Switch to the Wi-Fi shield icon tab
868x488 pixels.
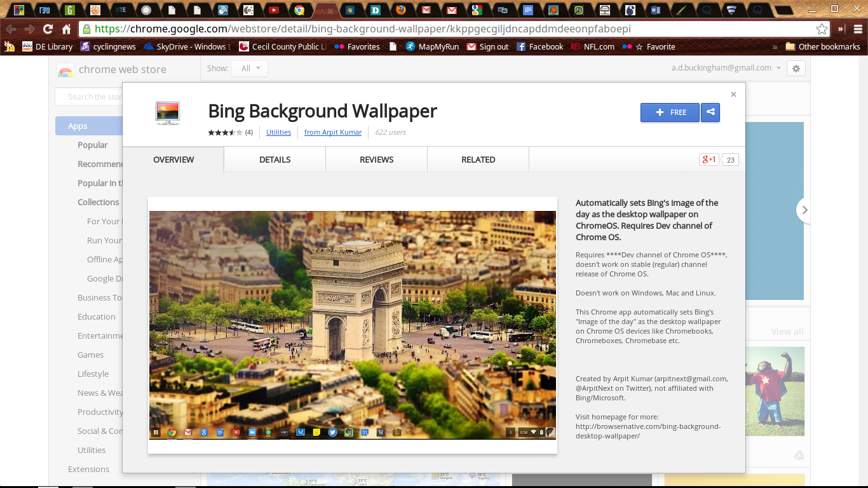pyautogui.click(x=731, y=10)
